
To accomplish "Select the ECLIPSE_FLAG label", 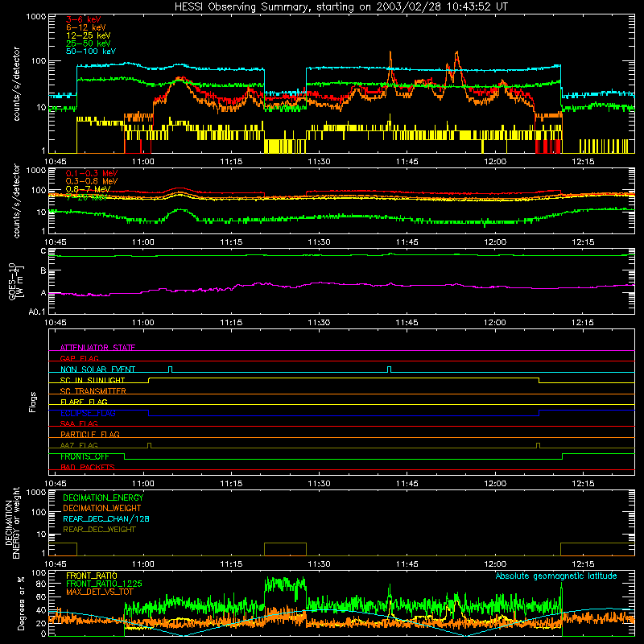I will point(88,413).
